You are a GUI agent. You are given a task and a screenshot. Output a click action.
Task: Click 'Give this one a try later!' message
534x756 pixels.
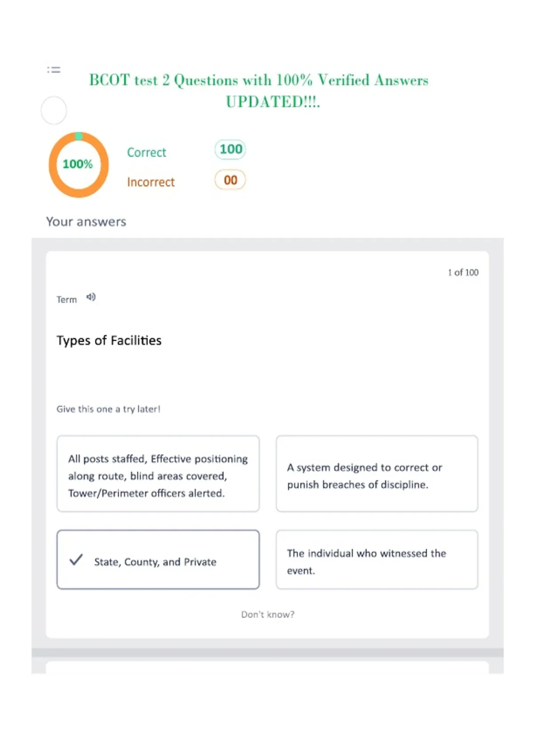point(109,409)
